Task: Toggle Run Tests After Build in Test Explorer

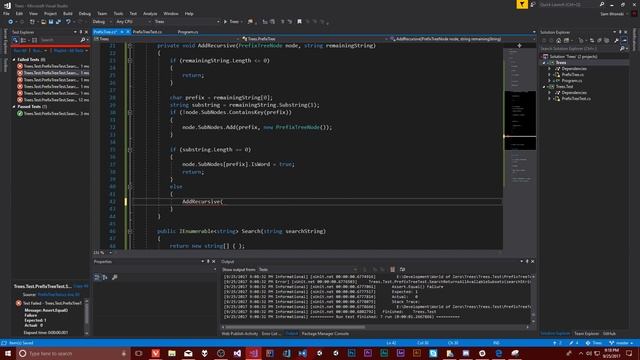Action: 15,40
